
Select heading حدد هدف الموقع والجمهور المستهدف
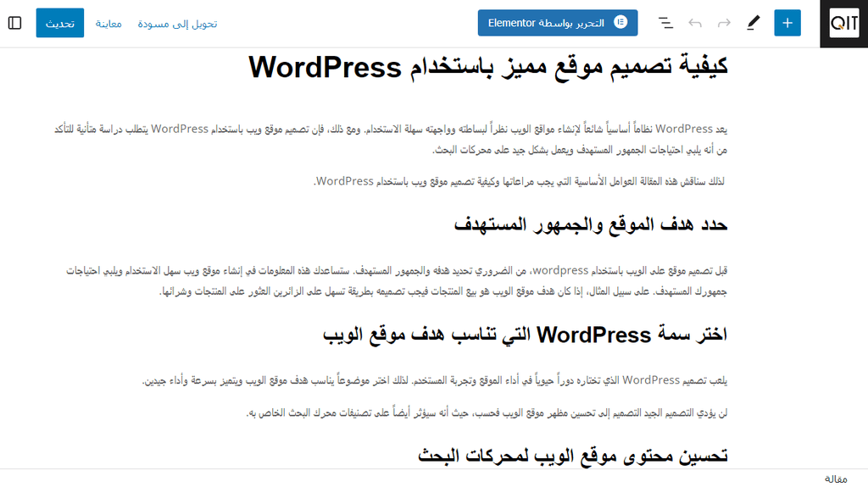[590, 224]
